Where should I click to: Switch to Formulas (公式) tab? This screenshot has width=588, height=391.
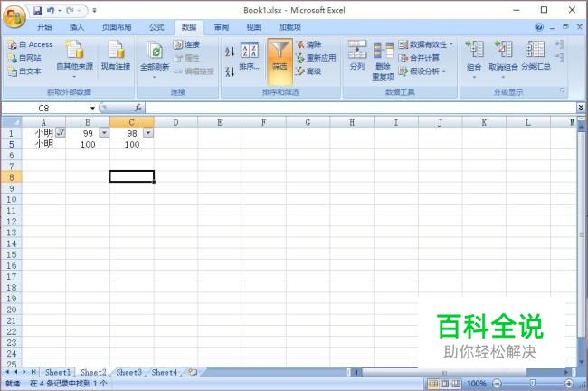[156, 27]
